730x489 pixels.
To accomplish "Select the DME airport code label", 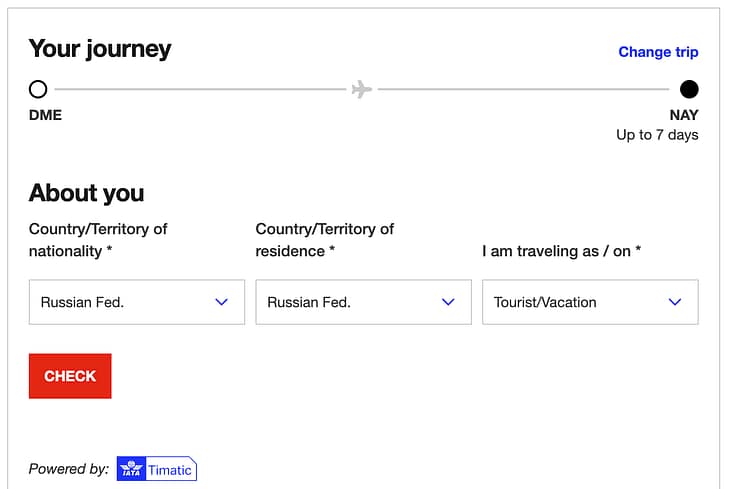I will pos(45,115).
